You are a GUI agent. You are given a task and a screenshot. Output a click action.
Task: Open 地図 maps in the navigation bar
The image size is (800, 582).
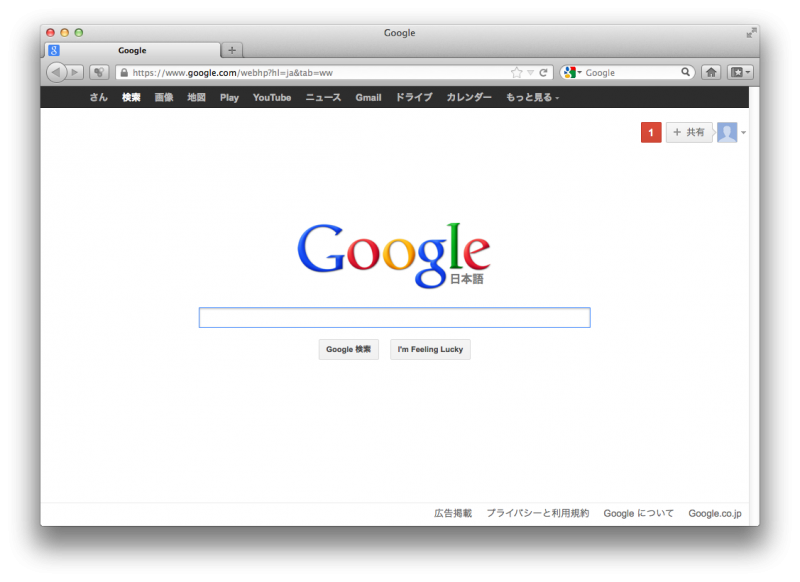click(x=196, y=97)
